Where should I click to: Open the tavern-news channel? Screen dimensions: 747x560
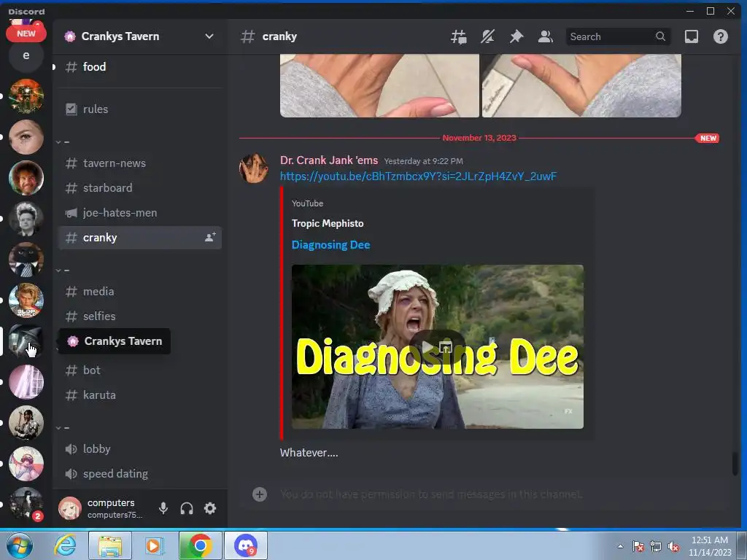coord(139,163)
